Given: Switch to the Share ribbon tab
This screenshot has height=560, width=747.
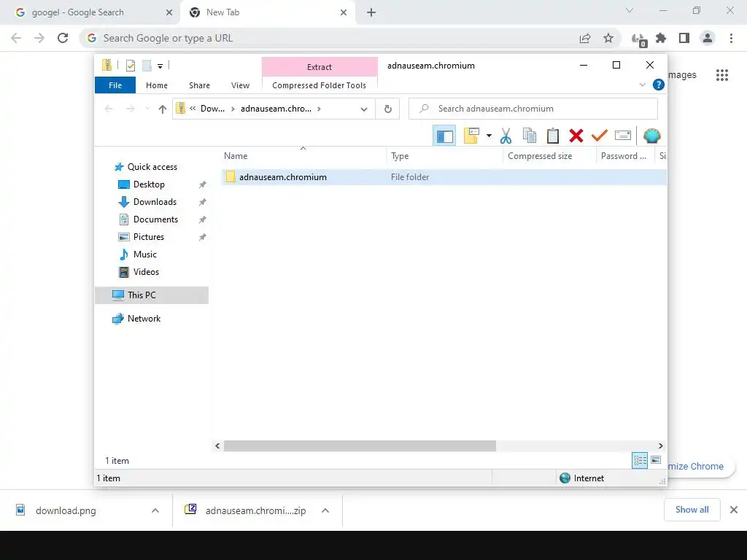Looking at the screenshot, I should [199, 85].
